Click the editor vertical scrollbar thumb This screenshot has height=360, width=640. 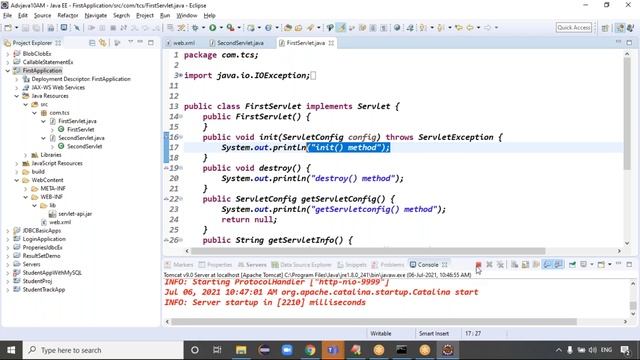pyautogui.click(x=627, y=113)
